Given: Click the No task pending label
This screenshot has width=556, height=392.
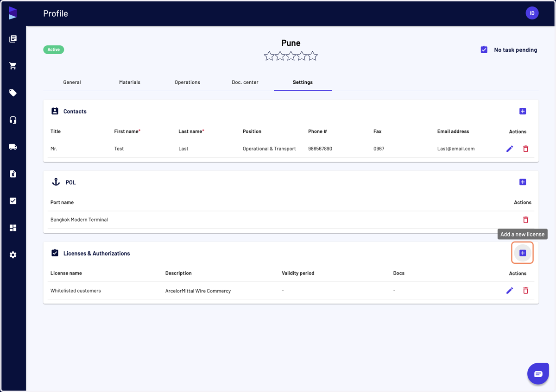Looking at the screenshot, I should tap(516, 50).
